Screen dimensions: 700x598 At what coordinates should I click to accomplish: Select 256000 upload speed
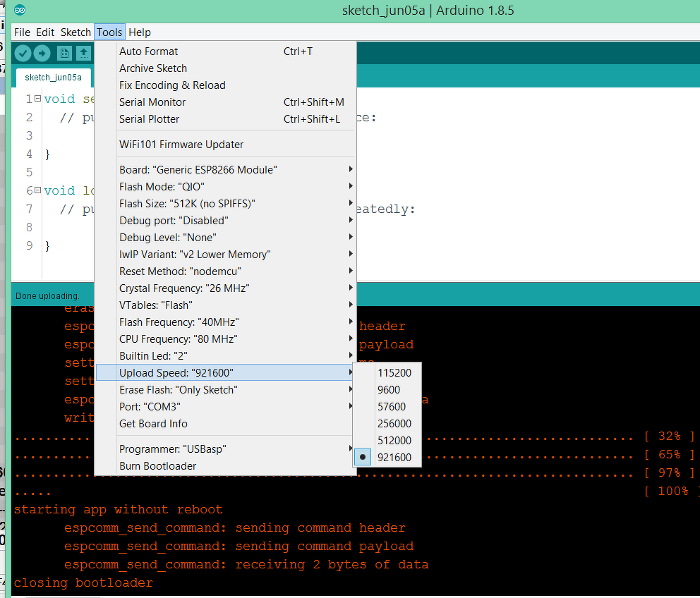click(387, 424)
